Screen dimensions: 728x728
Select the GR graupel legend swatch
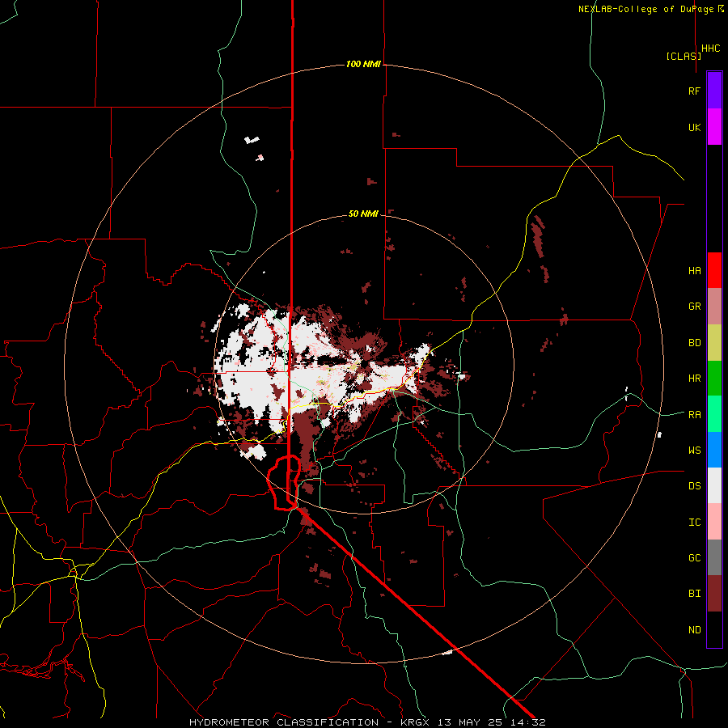714,306
